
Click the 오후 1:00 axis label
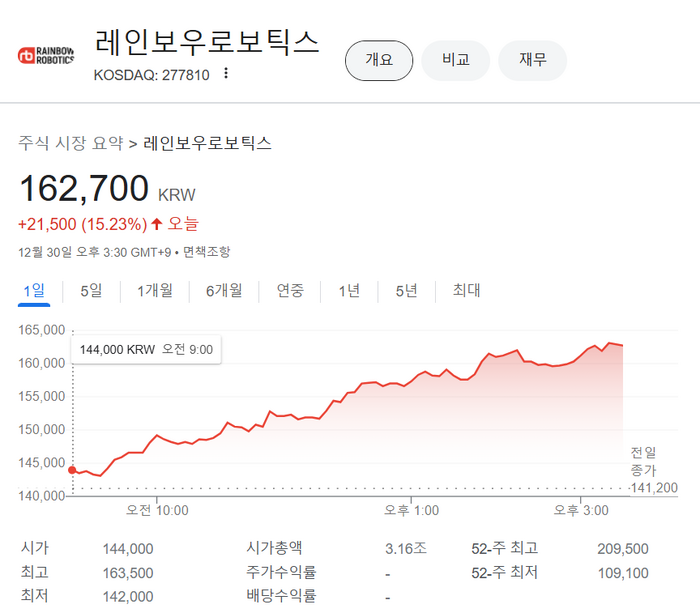(412, 510)
